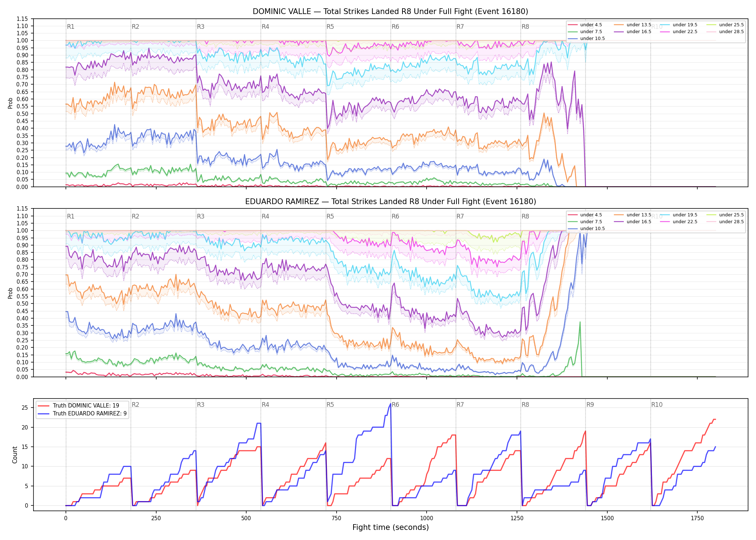756x540 pixels.
Task: Click "Prob" axis label of Dominic Valle chart
Action: (x=10, y=103)
